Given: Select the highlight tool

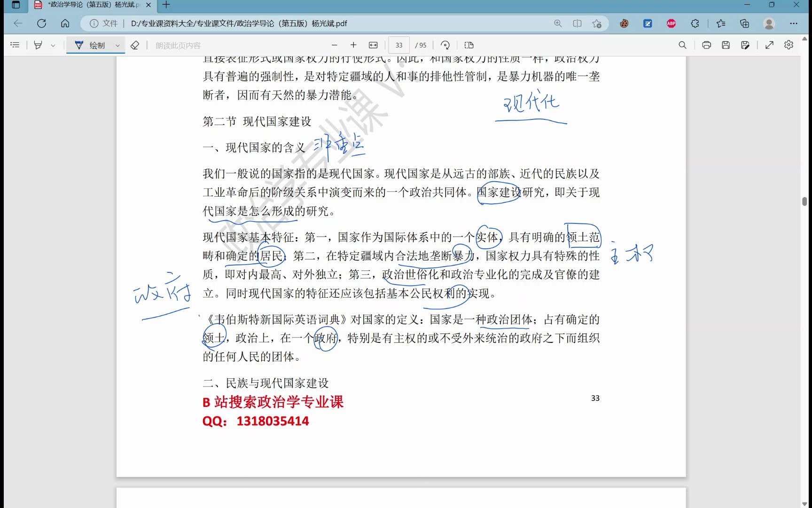Looking at the screenshot, I should click(x=38, y=45).
